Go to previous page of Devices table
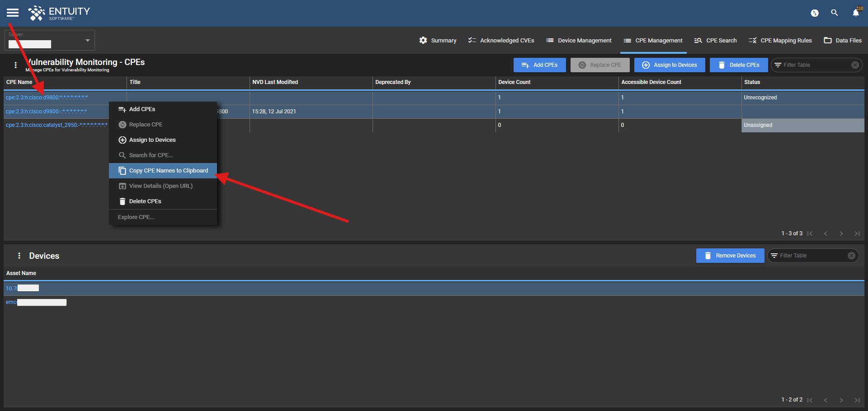This screenshot has height=411, width=868. click(826, 400)
